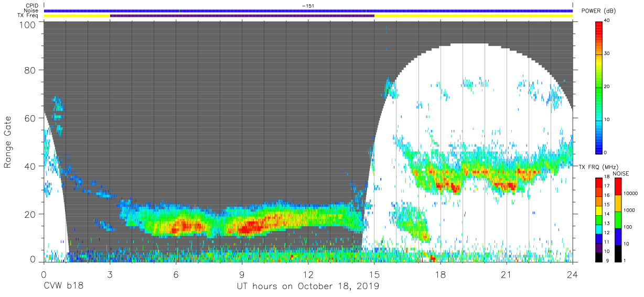Click the x-axis tick label '3'
Image resolution: width=644 pixels, height=297 pixels.
(110, 274)
